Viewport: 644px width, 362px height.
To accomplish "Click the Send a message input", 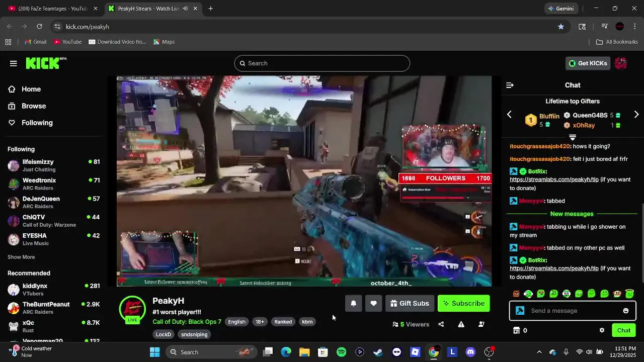I will click(x=573, y=311).
